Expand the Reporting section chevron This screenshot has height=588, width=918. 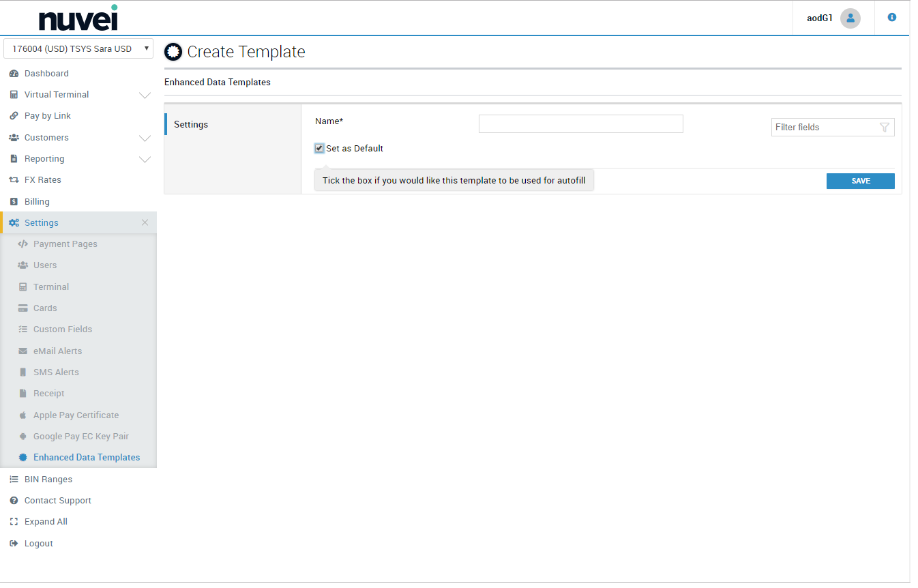145,160
